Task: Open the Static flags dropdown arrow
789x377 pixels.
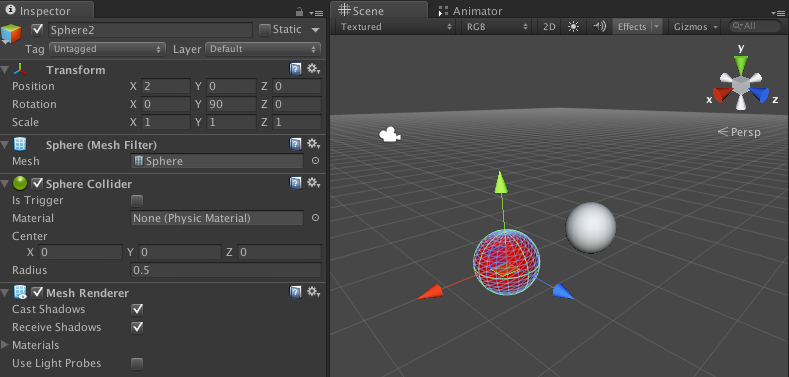Action: [315, 30]
